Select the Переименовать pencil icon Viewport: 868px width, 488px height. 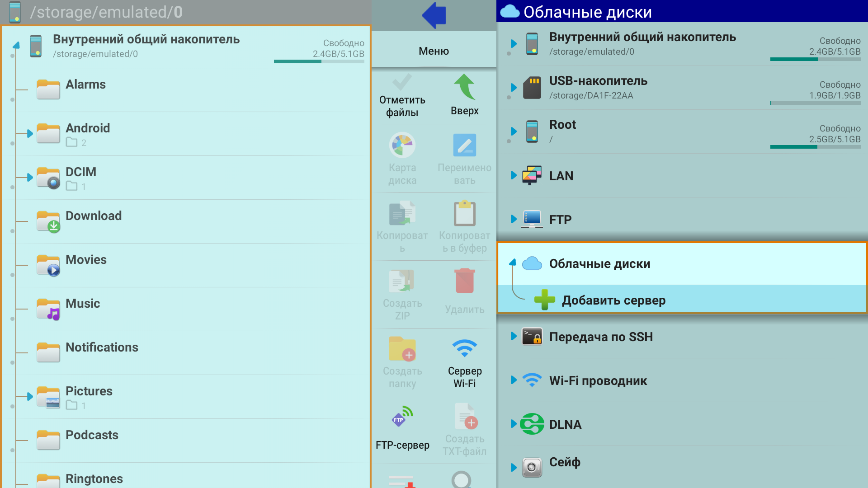click(465, 145)
